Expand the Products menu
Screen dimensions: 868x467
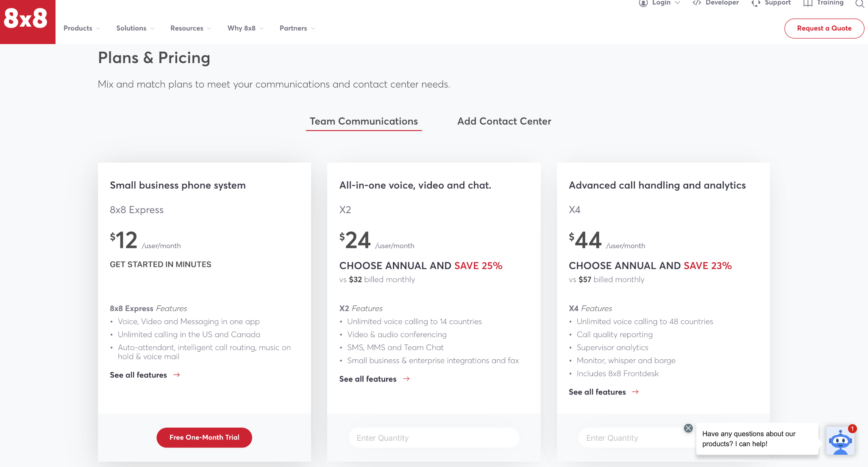(82, 28)
